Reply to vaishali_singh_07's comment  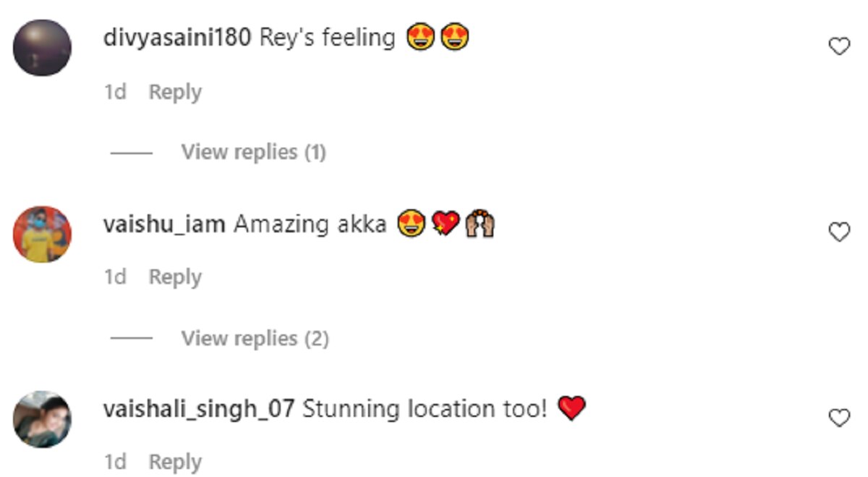[175, 463]
